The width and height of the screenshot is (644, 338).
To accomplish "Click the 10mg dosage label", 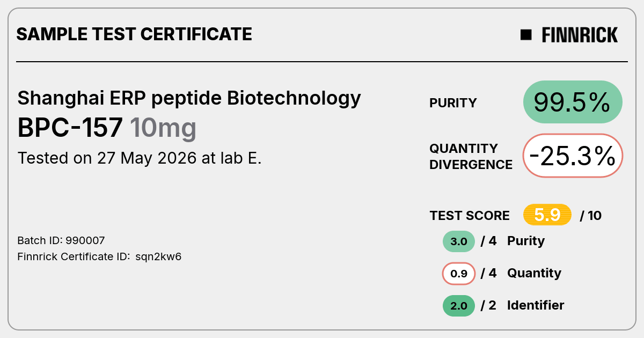I will tap(163, 129).
